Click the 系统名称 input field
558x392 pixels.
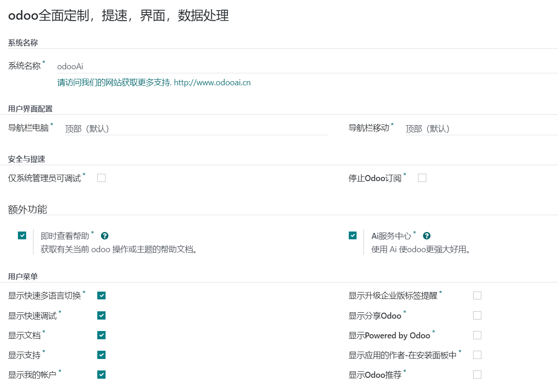pos(307,66)
